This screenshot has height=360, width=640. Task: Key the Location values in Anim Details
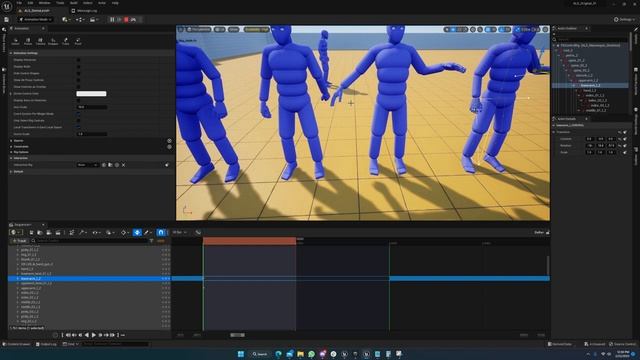[625, 139]
